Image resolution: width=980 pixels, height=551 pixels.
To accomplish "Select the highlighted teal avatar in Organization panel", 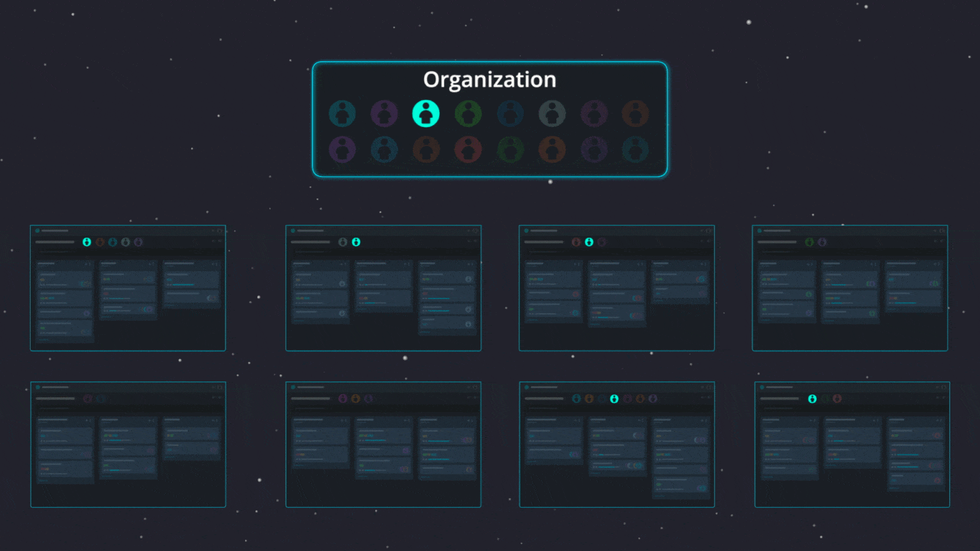I will click(426, 113).
